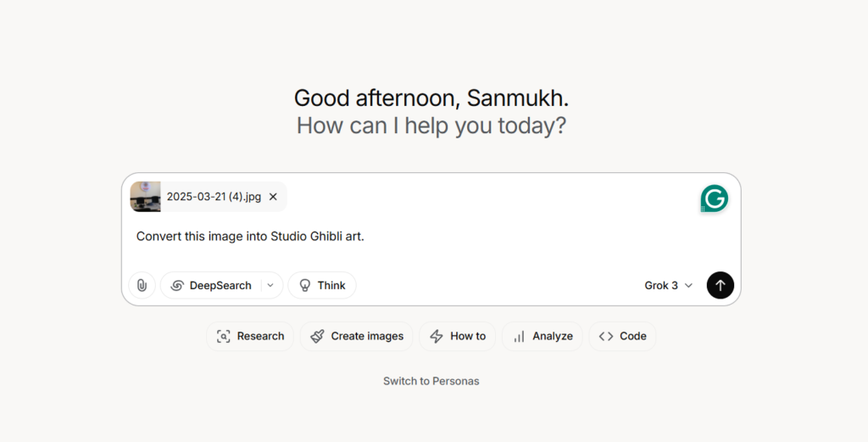Image resolution: width=868 pixels, height=442 pixels.
Task: Send the prompt with the arrow button
Action: (x=720, y=285)
